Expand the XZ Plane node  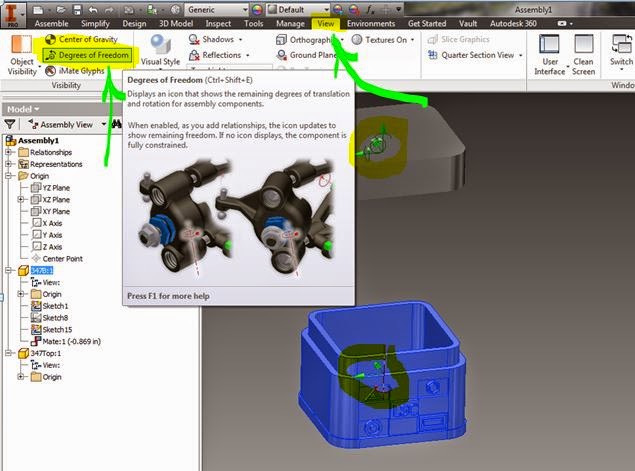click(21, 199)
